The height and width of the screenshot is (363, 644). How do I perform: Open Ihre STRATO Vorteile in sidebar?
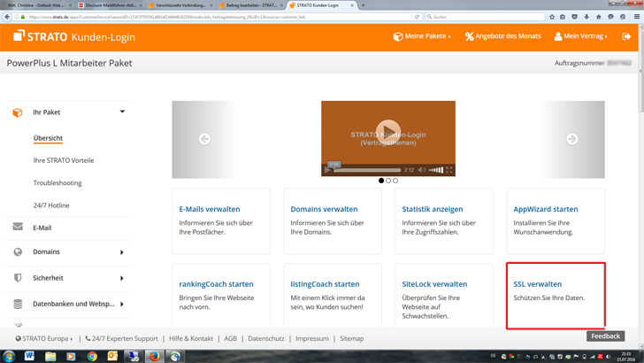pyautogui.click(x=64, y=160)
